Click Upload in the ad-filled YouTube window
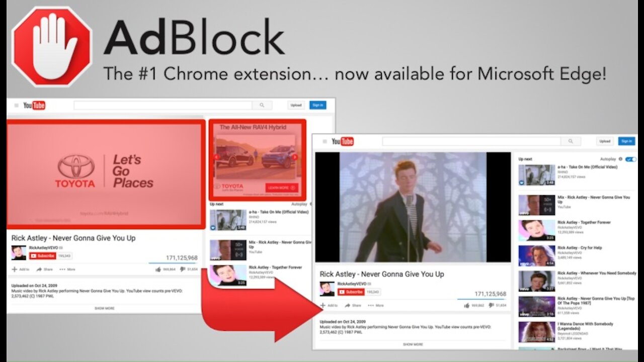644x362 pixels. coord(296,105)
